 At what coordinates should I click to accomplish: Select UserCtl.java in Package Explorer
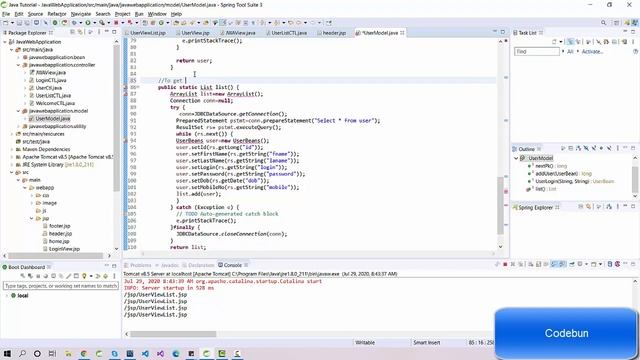(49, 88)
